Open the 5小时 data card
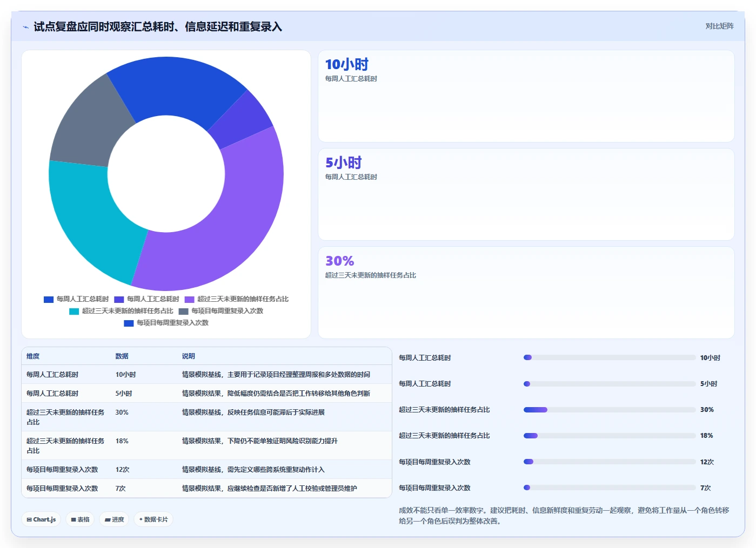 [526, 194]
